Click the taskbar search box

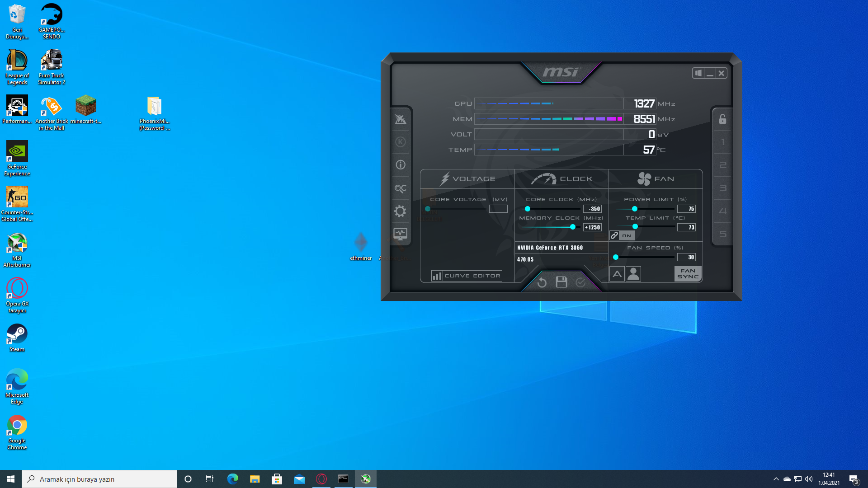[99, 479]
